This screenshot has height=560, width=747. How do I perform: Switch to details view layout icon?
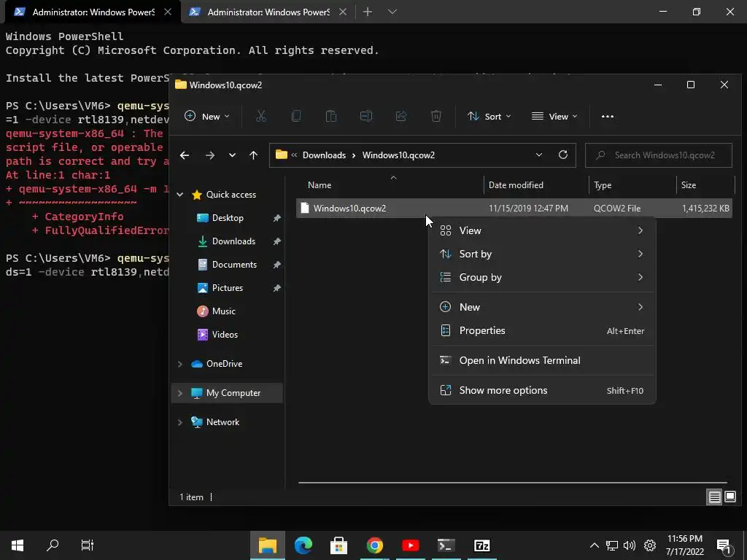coord(715,497)
